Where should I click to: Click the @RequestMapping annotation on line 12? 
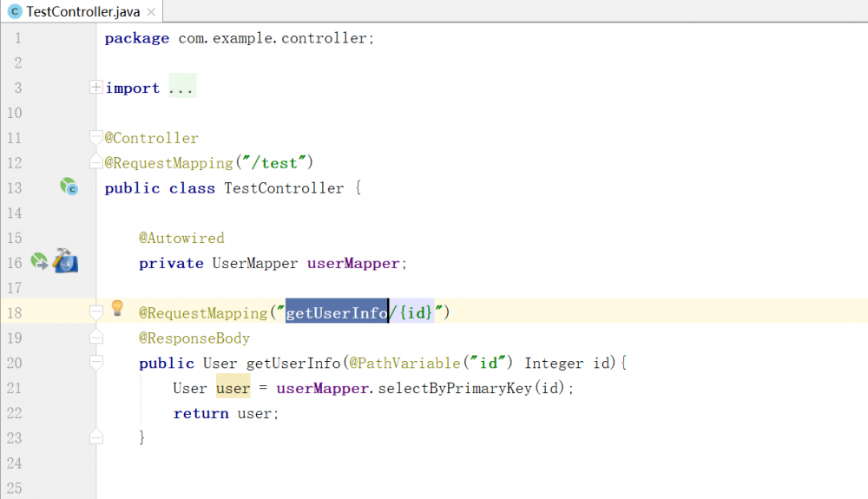pos(169,162)
